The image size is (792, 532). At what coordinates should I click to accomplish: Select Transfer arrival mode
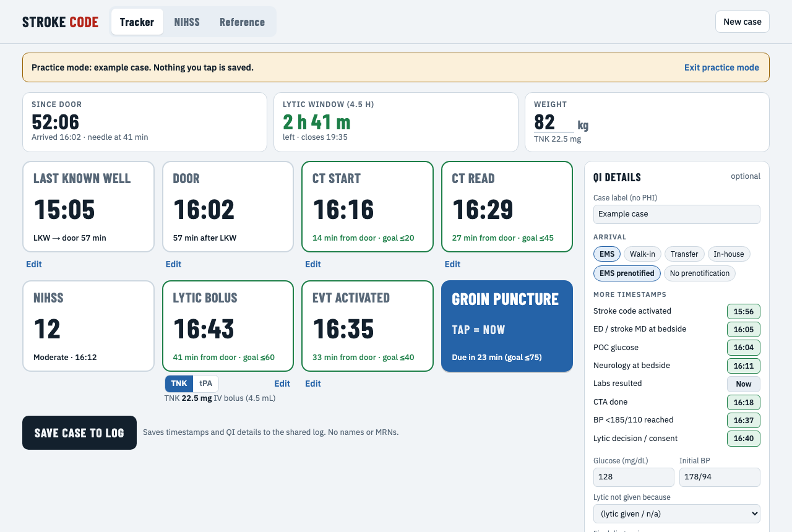pyautogui.click(x=684, y=254)
